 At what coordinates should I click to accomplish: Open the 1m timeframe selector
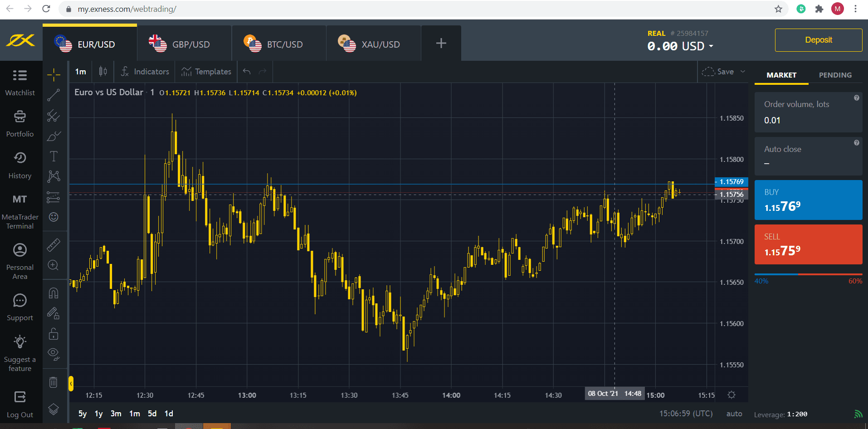point(81,72)
